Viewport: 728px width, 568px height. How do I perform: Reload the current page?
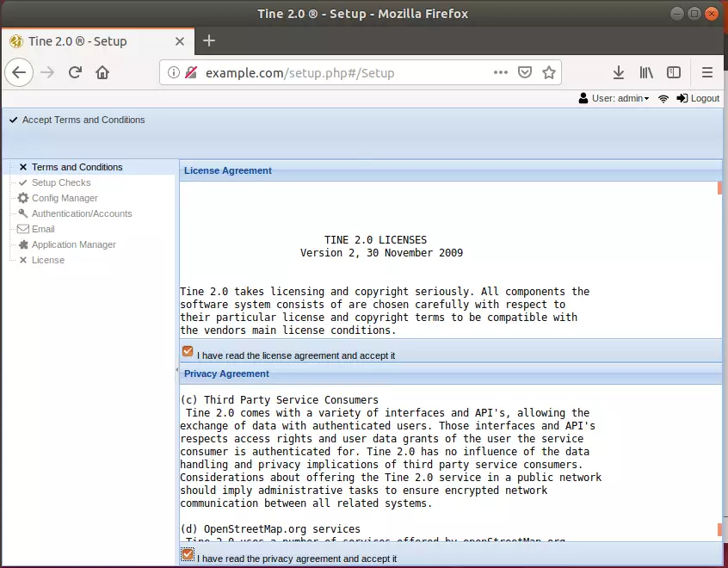[x=75, y=72]
